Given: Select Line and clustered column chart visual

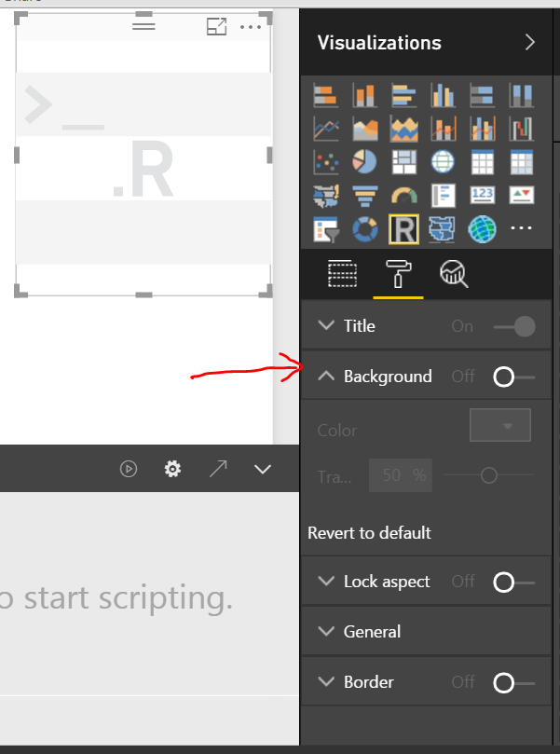Looking at the screenshot, I should coord(482,129).
